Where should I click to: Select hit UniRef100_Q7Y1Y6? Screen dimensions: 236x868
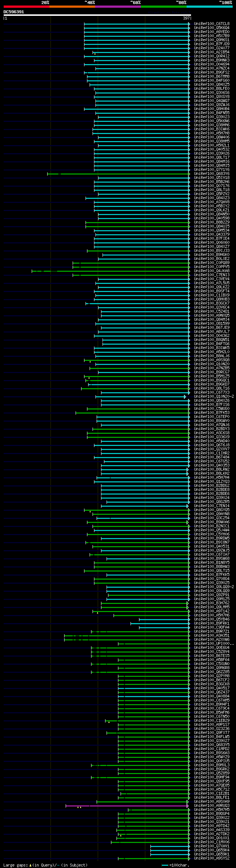[x=212, y=170]
